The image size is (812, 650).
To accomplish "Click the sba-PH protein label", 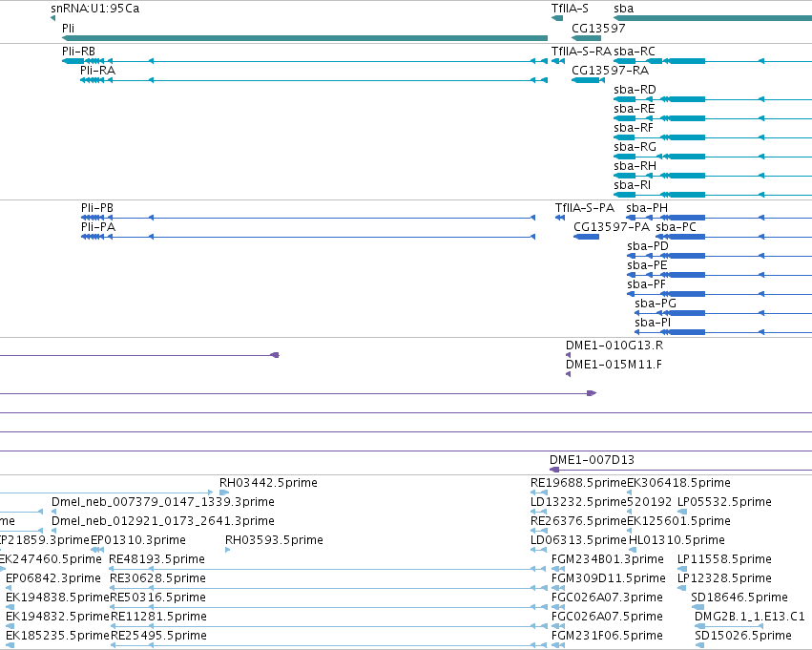I will click(x=647, y=208).
